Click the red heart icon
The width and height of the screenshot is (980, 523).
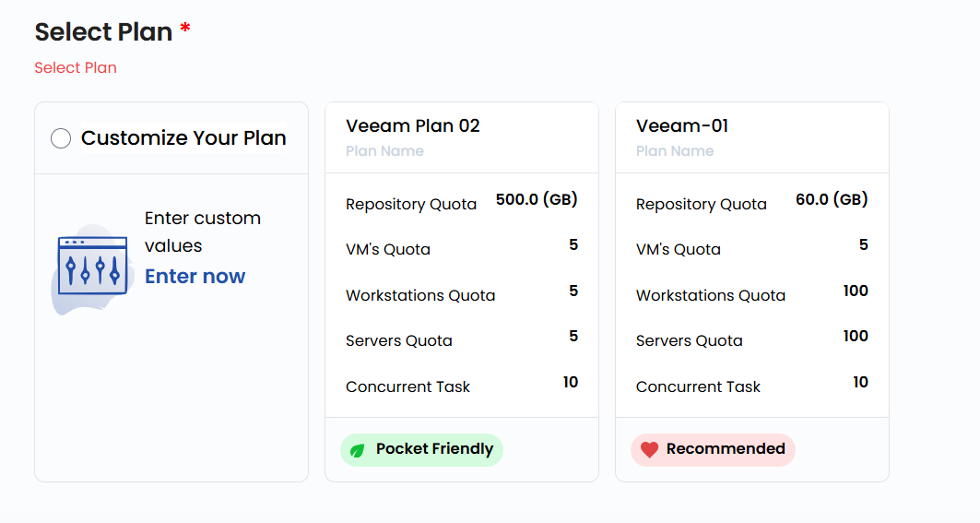tap(649, 450)
